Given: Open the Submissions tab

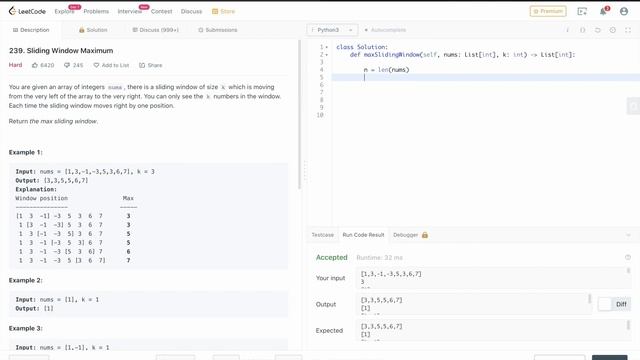Looking at the screenshot, I should [x=218, y=30].
